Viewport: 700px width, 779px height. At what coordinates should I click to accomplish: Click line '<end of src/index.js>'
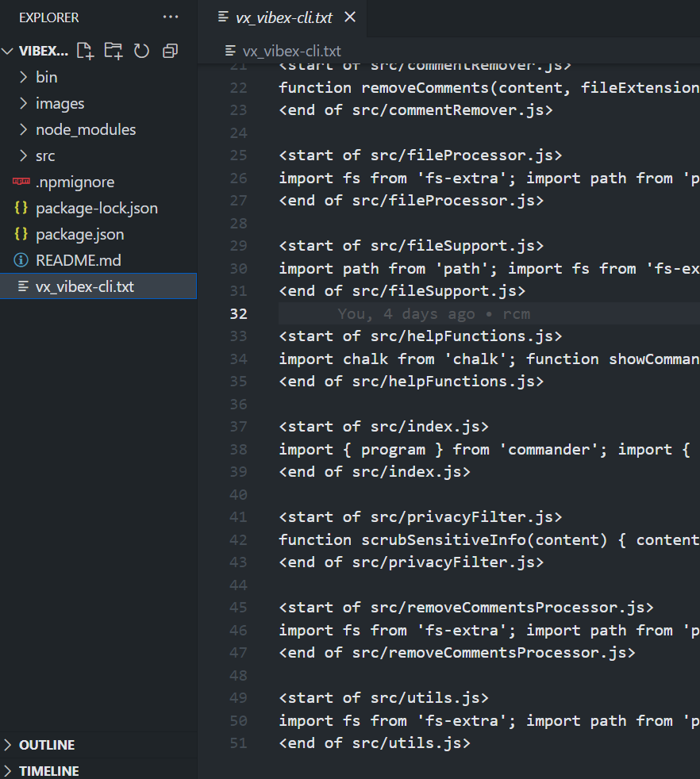pyautogui.click(x=375, y=471)
